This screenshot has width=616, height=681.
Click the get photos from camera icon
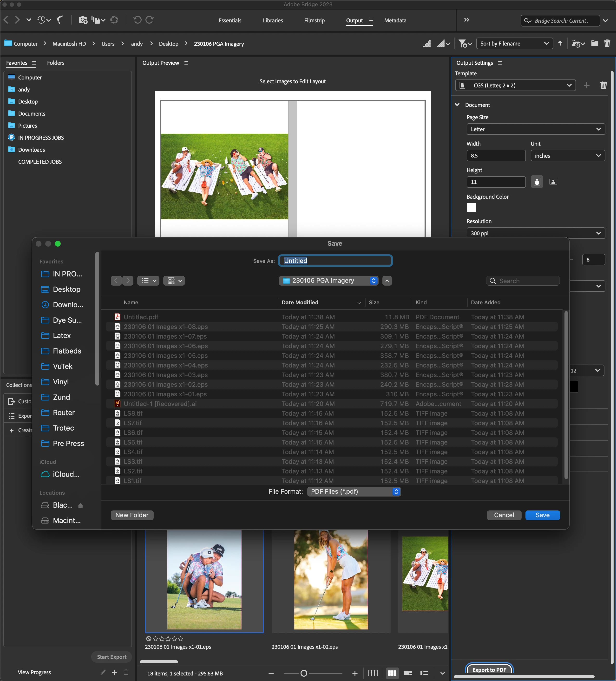pyautogui.click(x=83, y=20)
